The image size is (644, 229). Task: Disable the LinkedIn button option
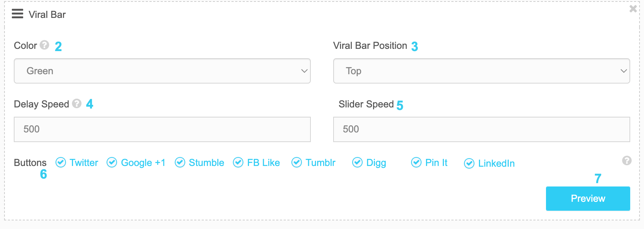pos(469,163)
